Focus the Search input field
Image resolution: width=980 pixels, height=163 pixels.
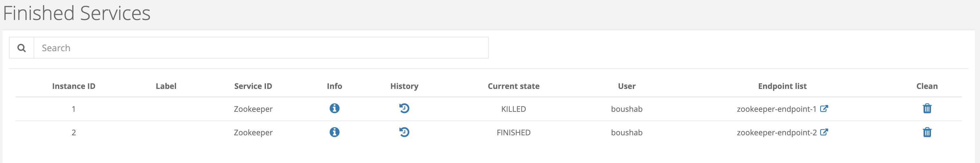(x=261, y=48)
